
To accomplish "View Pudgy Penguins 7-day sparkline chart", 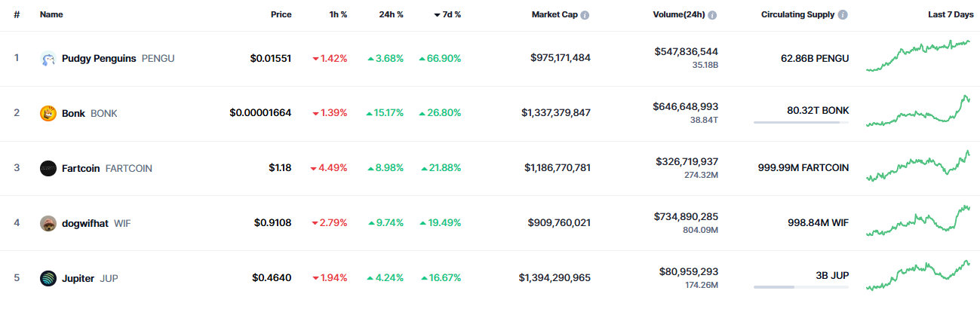I will [919, 56].
